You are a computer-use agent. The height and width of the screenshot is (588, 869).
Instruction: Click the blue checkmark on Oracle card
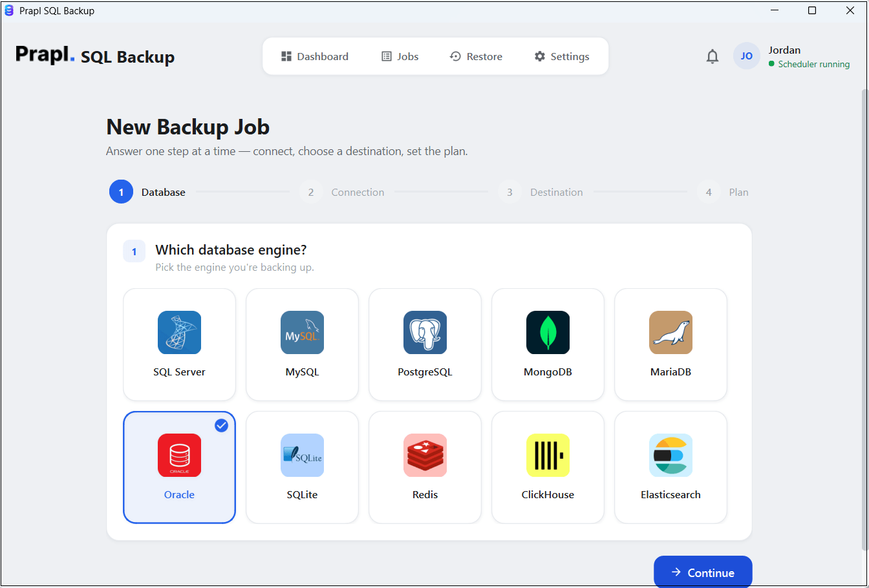[x=221, y=425]
